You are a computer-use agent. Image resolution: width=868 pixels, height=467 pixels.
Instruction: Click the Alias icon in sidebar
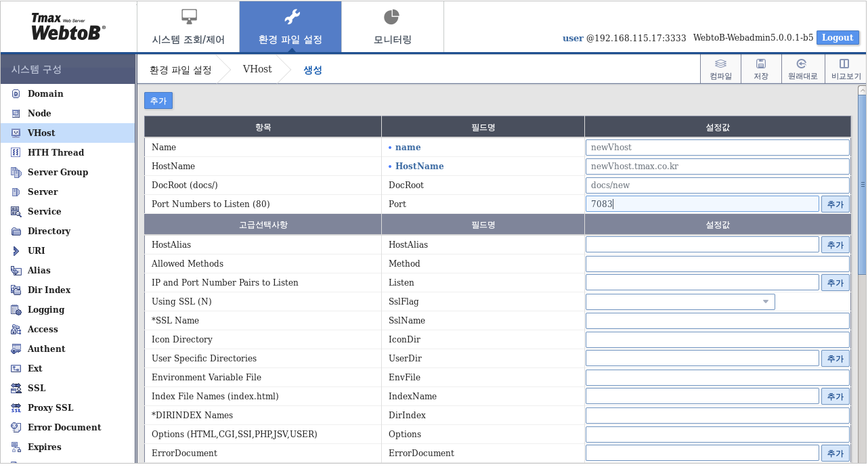pyautogui.click(x=16, y=271)
